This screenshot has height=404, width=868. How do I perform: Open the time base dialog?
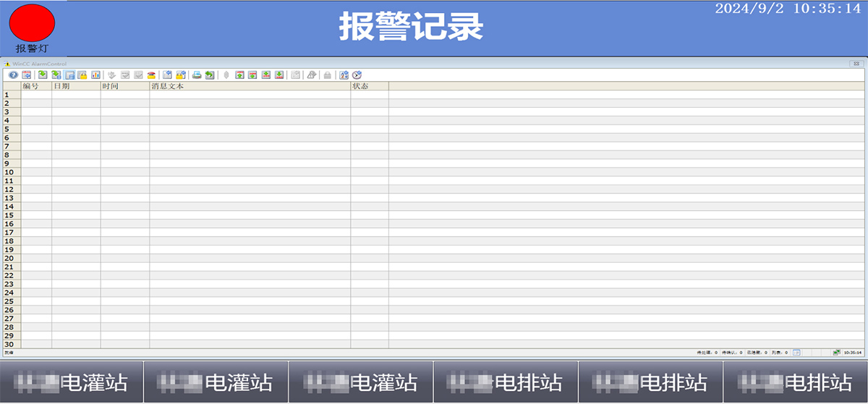(x=357, y=75)
